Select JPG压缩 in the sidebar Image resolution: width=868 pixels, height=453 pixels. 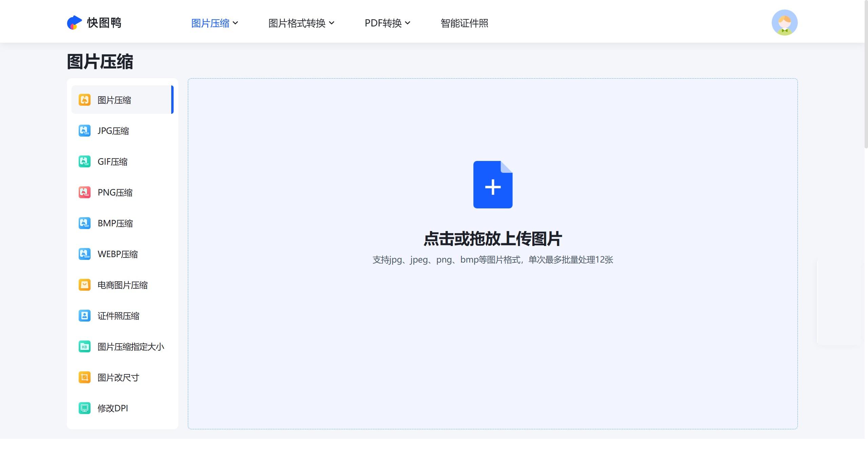click(122, 130)
